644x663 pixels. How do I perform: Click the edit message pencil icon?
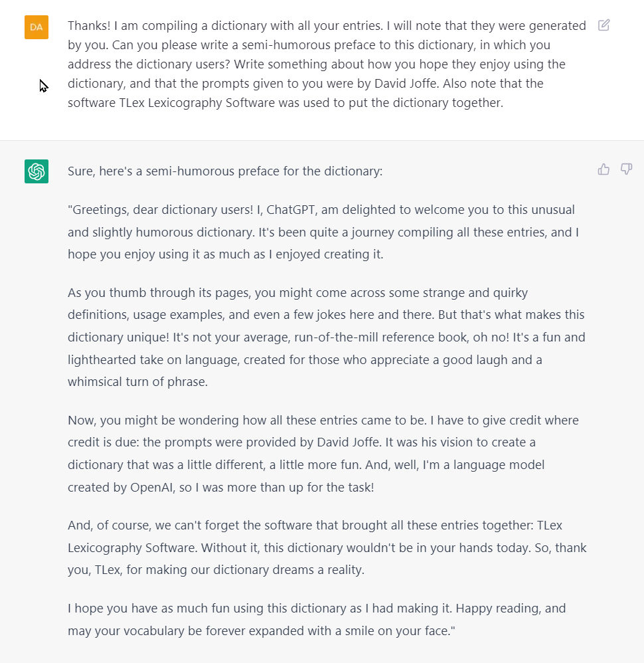click(x=604, y=25)
